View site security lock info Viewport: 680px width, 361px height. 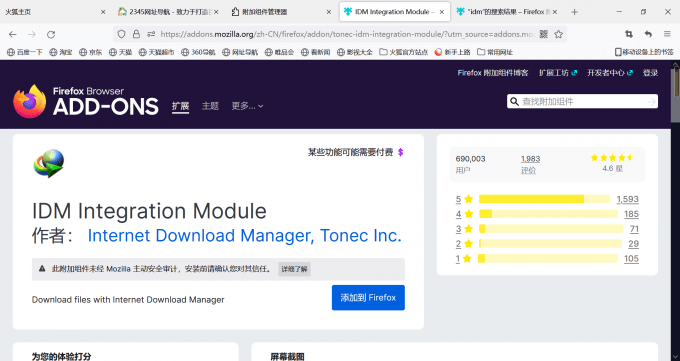tap(136, 34)
